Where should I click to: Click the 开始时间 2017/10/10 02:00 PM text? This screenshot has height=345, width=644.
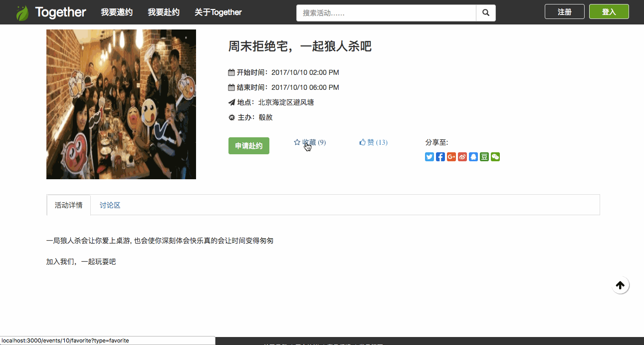pos(284,72)
